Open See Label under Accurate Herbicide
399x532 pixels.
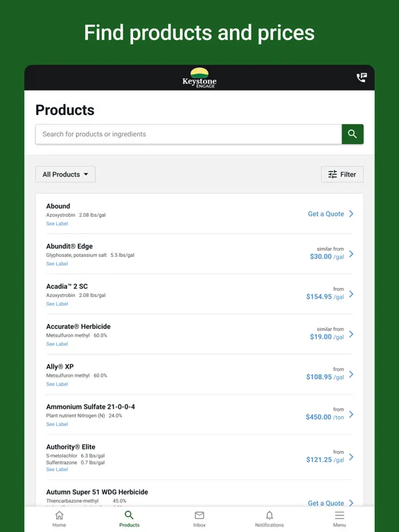coord(57,344)
